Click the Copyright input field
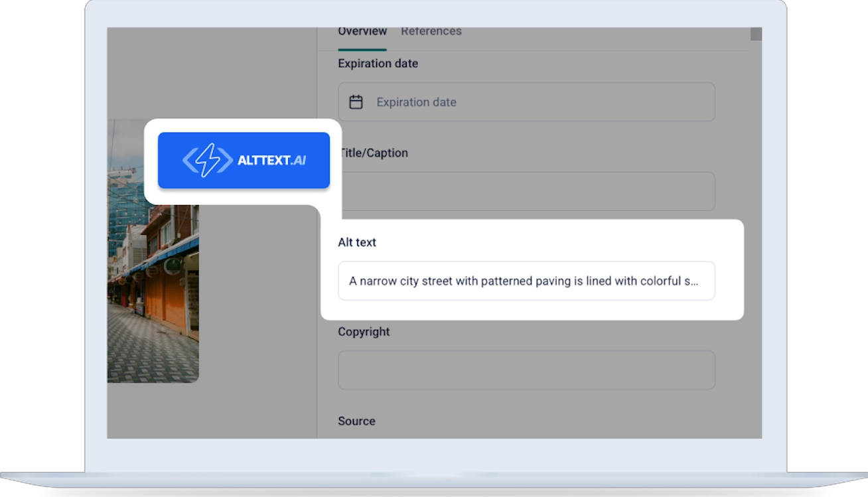Image resolution: width=868 pixels, height=497 pixels. tap(526, 370)
